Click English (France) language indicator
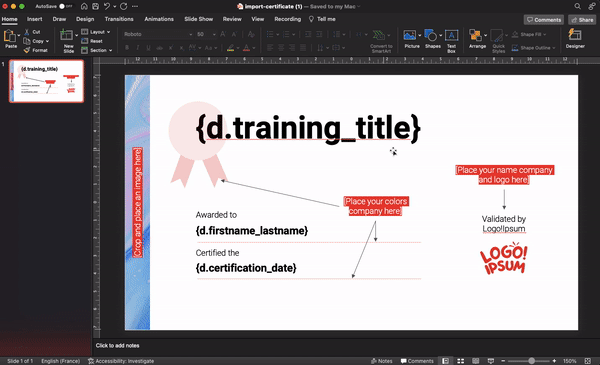 [x=60, y=361]
